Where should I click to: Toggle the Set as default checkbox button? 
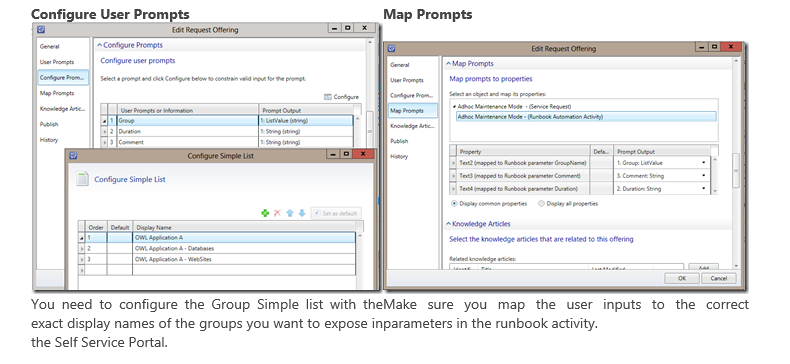336,213
